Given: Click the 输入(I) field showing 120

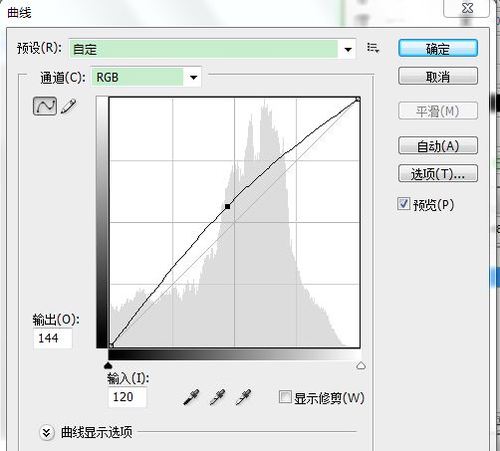Looking at the screenshot, I should click(127, 397).
